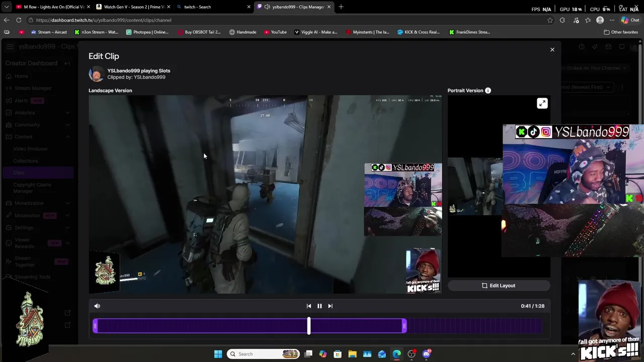
Task: Open the FrankDimes Stream bookmark
Action: click(469, 32)
